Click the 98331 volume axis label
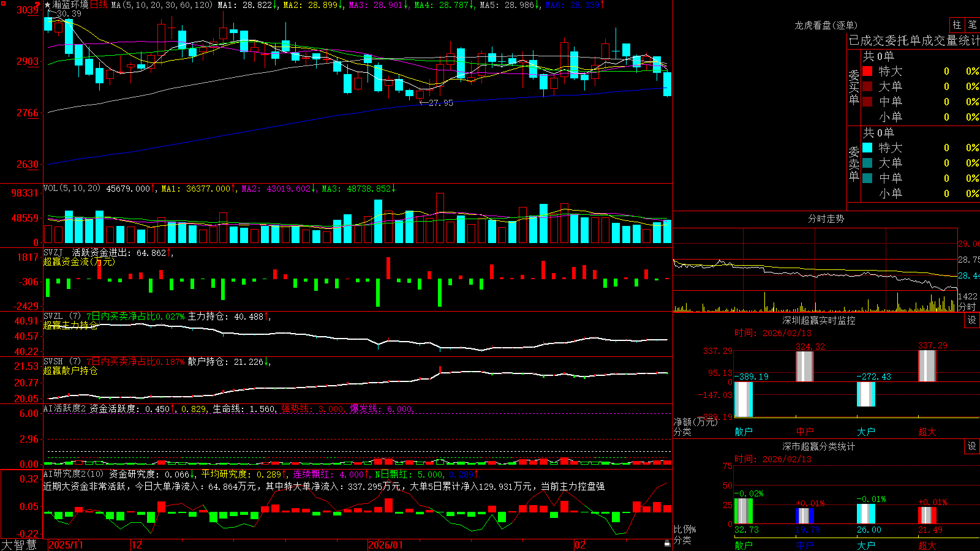The height and width of the screenshot is (551, 980). click(x=24, y=193)
